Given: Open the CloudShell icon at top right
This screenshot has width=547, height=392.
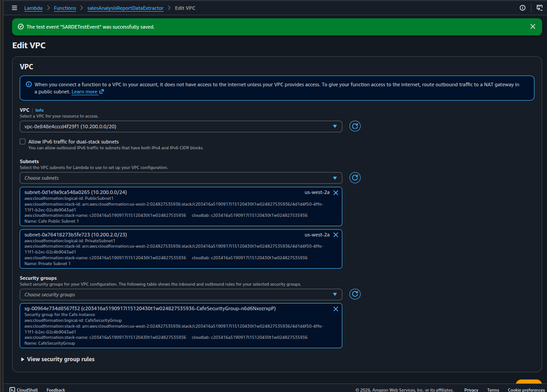Looking at the screenshot, I should [539, 8].
